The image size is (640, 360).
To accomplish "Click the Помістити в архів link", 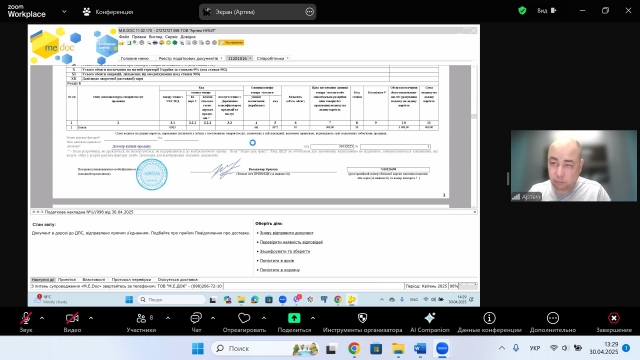I will (277, 260).
